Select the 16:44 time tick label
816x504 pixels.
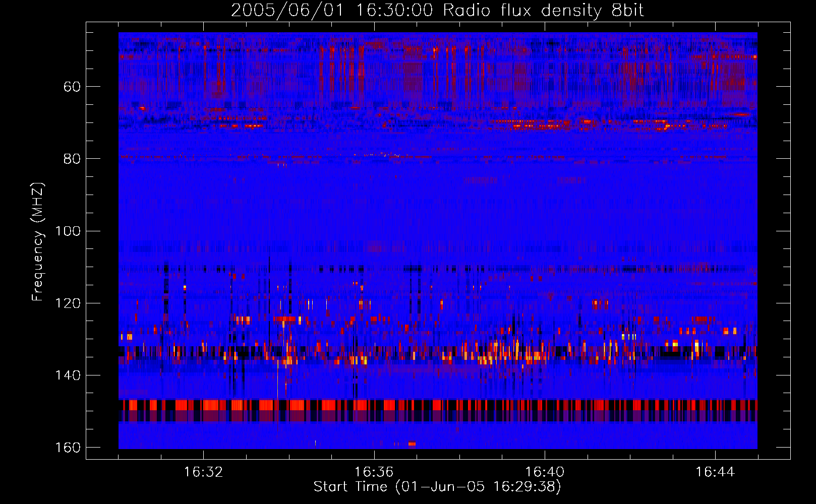715,472
